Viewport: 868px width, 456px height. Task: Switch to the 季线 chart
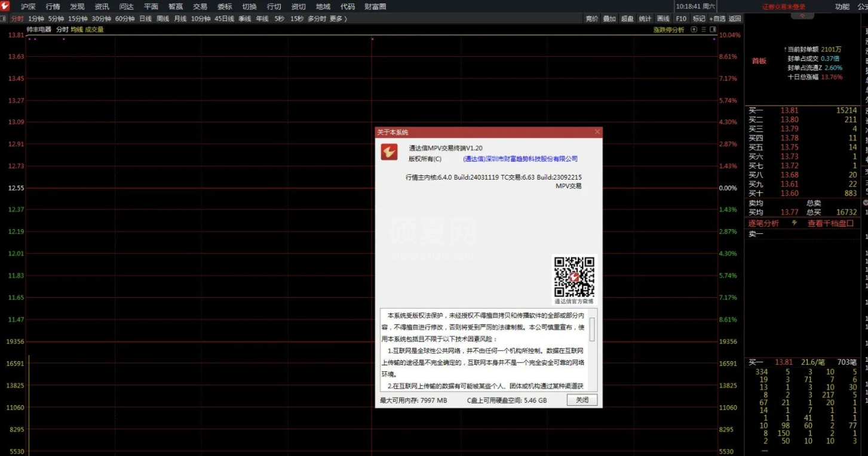(244, 19)
